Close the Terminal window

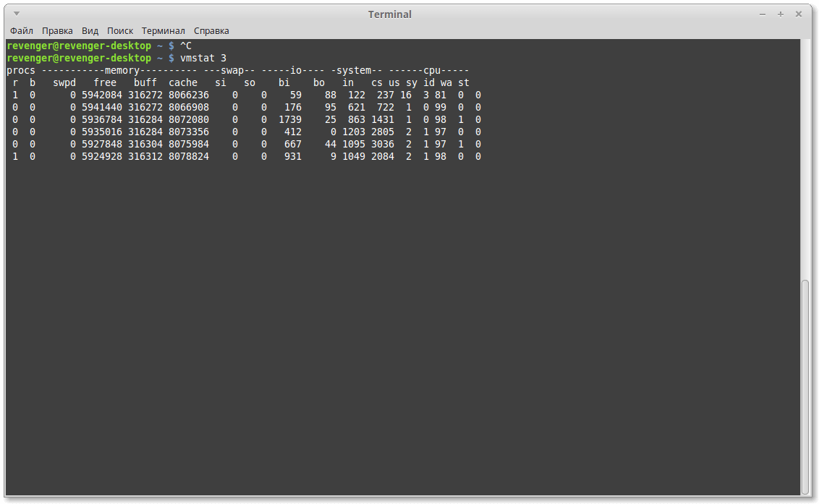(799, 14)
